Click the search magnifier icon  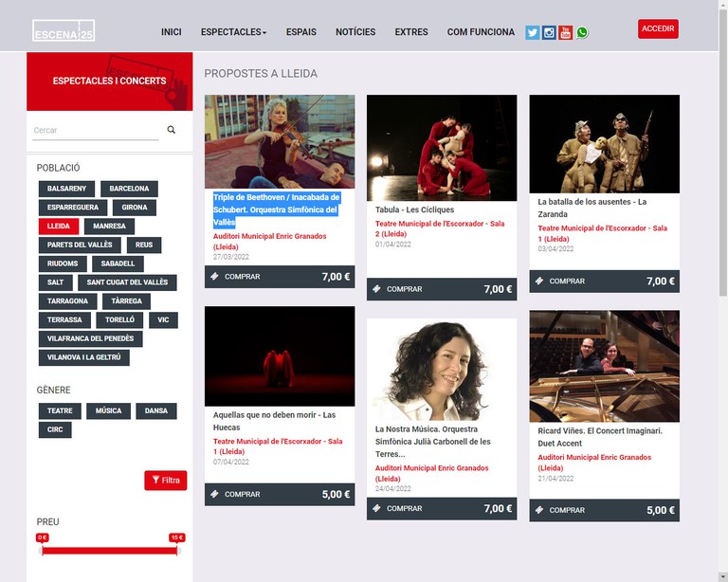tap(172, 130)
